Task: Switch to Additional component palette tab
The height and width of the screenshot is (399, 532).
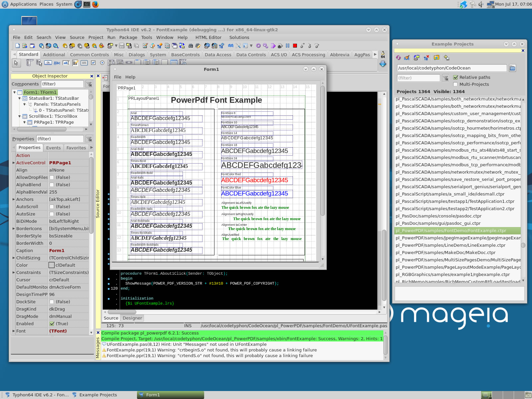Action: click(54, 55)
